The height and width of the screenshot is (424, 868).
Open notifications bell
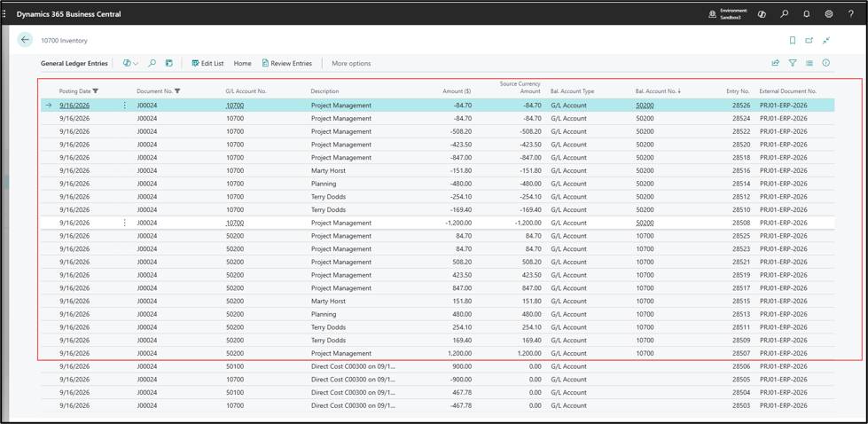[807, 14]
